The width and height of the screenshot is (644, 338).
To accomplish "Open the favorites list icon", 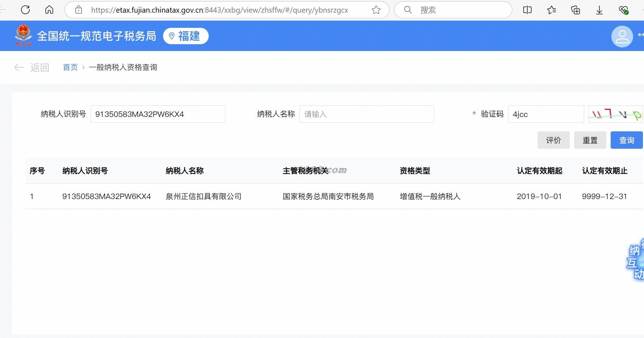I will (x=552, y=10).
